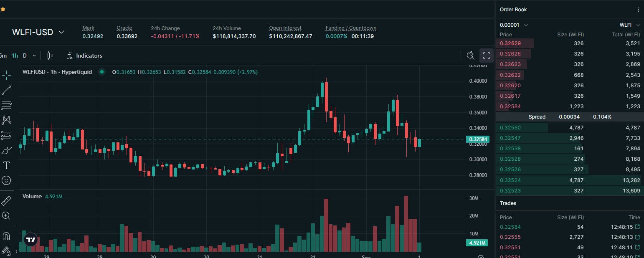This screenshot has width=644, height=258.
Task: Toggle fullscreen chart mode
Action: (487, 56)
